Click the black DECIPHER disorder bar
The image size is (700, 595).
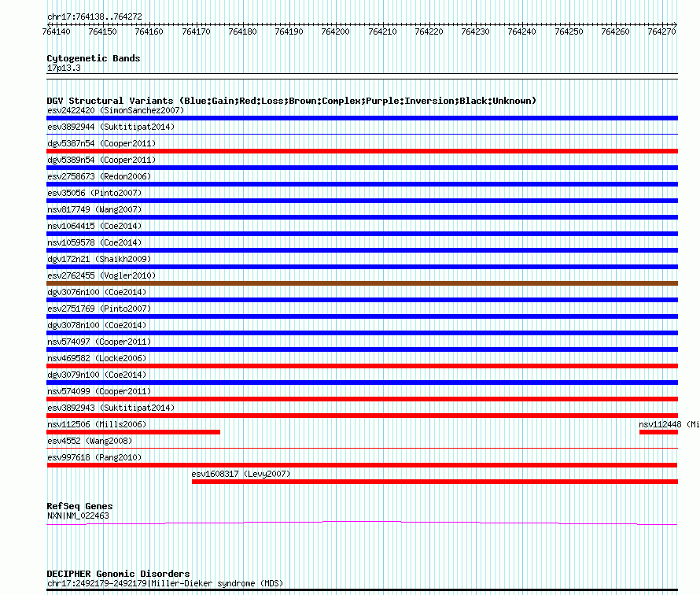coord(362,590)
